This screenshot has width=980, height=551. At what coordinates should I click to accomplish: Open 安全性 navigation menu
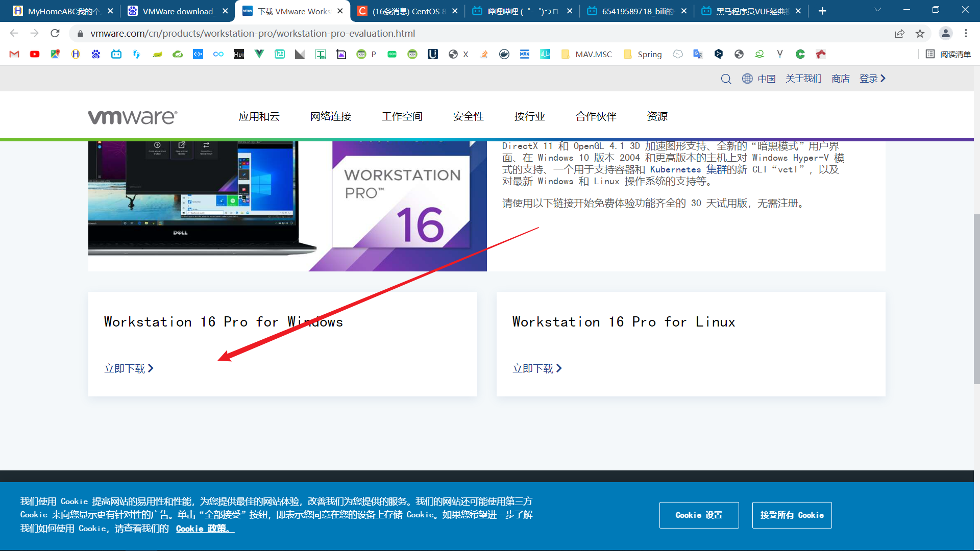469,116
